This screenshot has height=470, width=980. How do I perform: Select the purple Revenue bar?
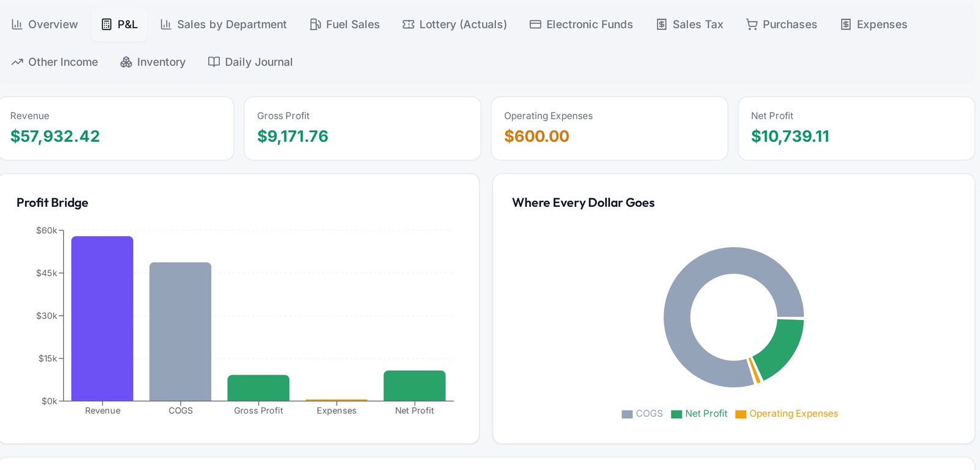point(102,318)
